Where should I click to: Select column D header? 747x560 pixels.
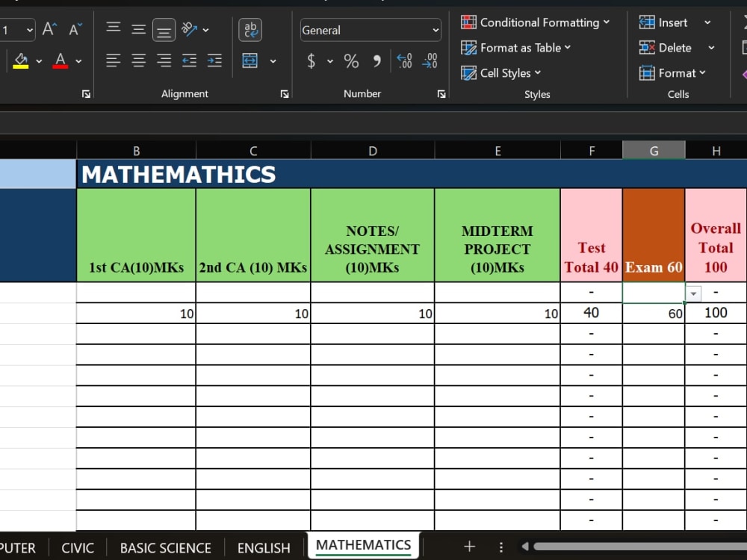pyautogui.click(x=373, y=151)
